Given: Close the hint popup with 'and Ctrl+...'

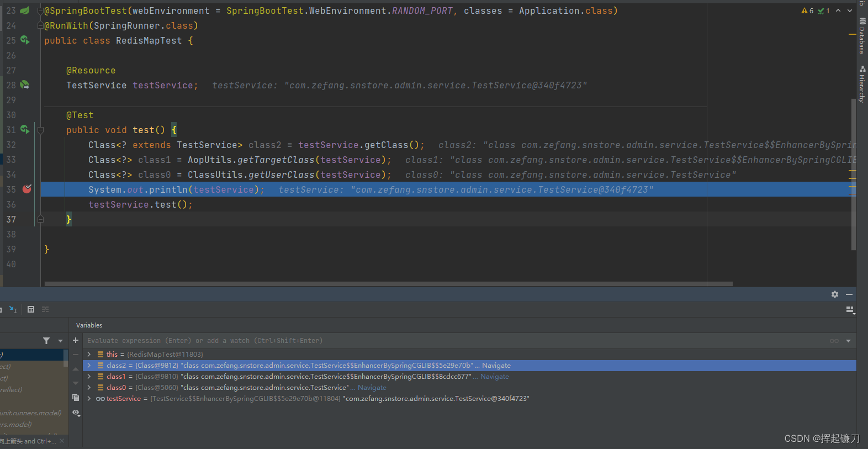Looking at the screenshot, I should click(x=62, y=441).
